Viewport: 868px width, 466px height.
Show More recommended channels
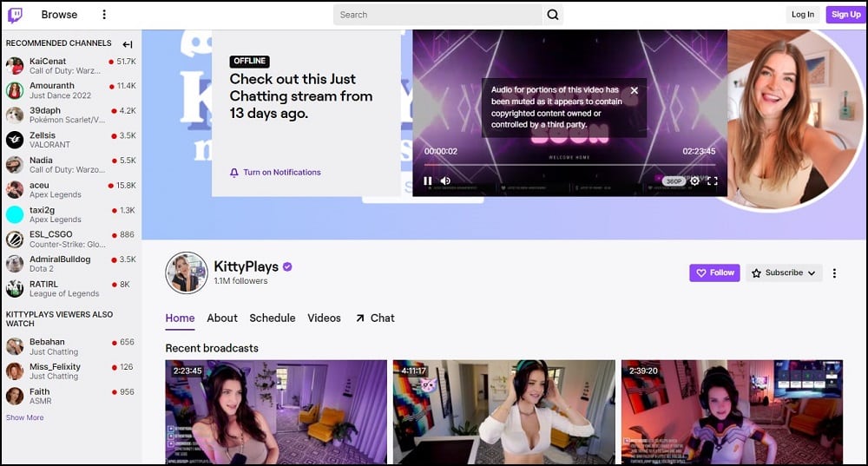(25, 418)
